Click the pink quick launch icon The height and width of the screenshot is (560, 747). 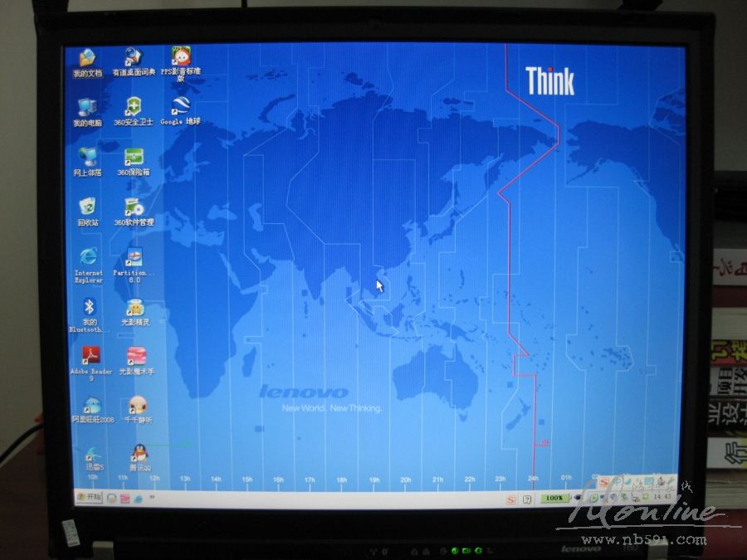point(124,498)
